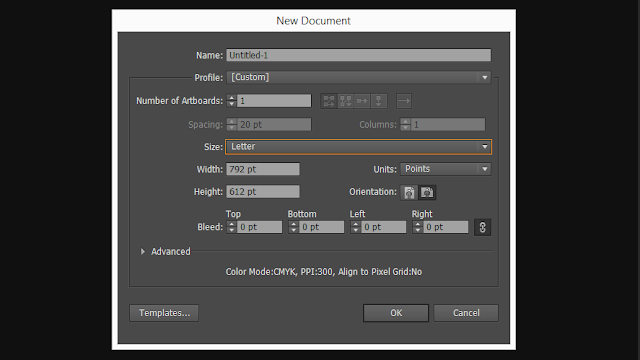Open the Size dropdown showing Letter
Viewport: 640px width, 360px height.
[359, 147]
